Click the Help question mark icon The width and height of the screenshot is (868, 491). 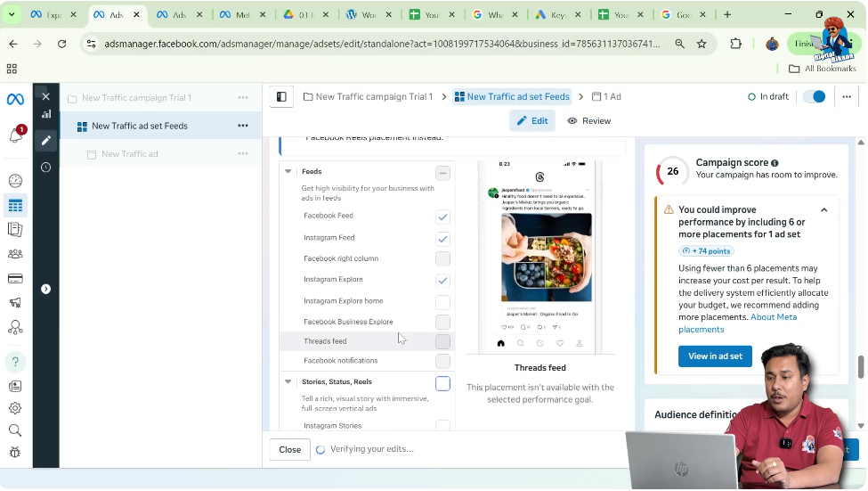15,362
